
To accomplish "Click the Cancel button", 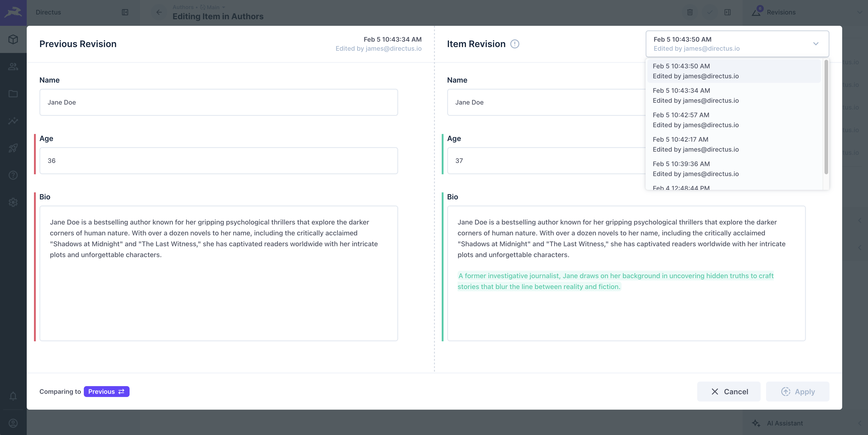I will point(729,392).
